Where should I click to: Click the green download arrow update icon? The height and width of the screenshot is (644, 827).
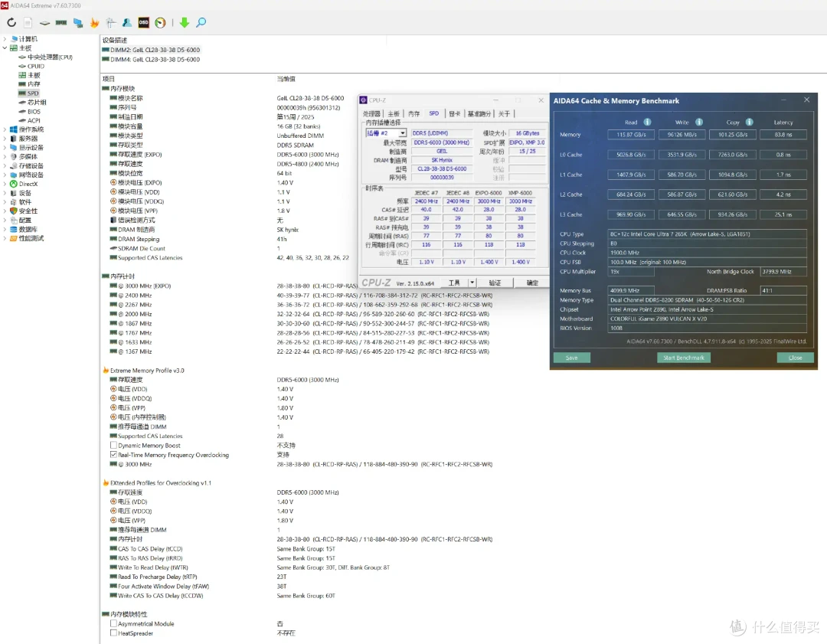click(x=184, y=23)
